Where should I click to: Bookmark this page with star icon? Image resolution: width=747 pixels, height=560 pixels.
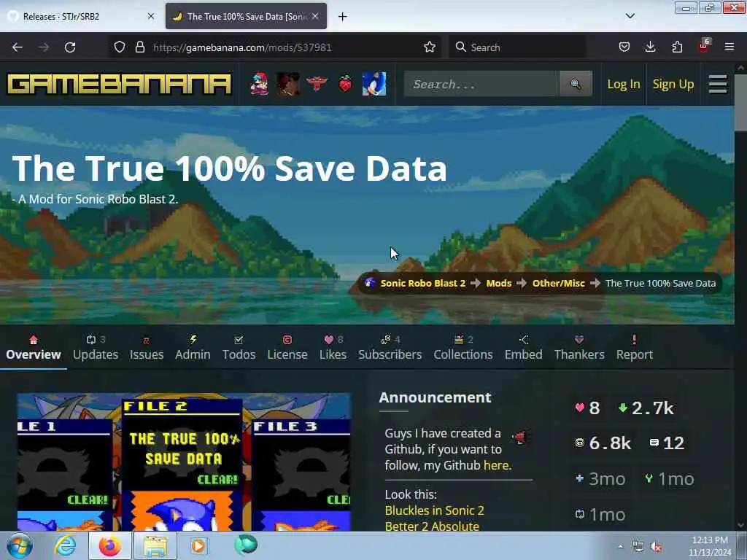click(x=429, y=47)
